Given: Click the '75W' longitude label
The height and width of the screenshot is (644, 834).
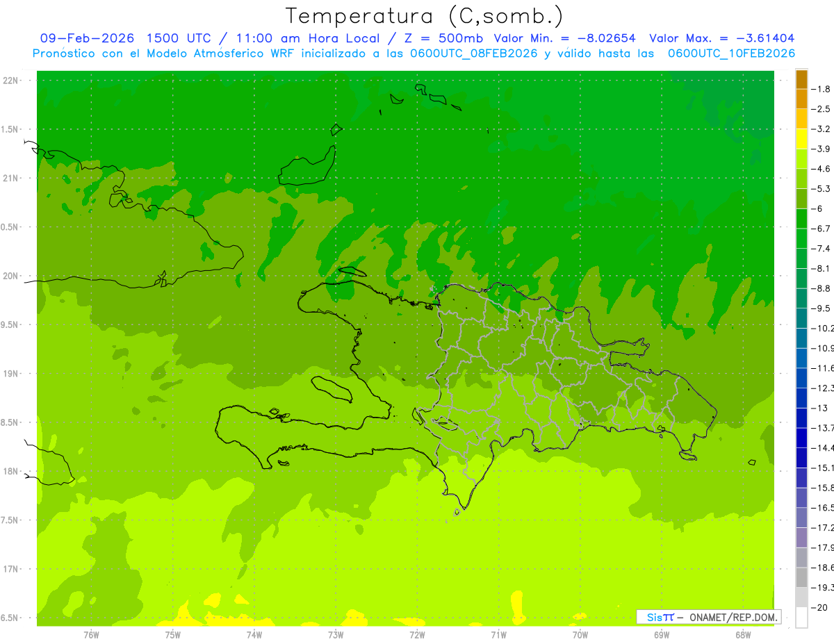Looking at the screenshot, I should [172, 634].
